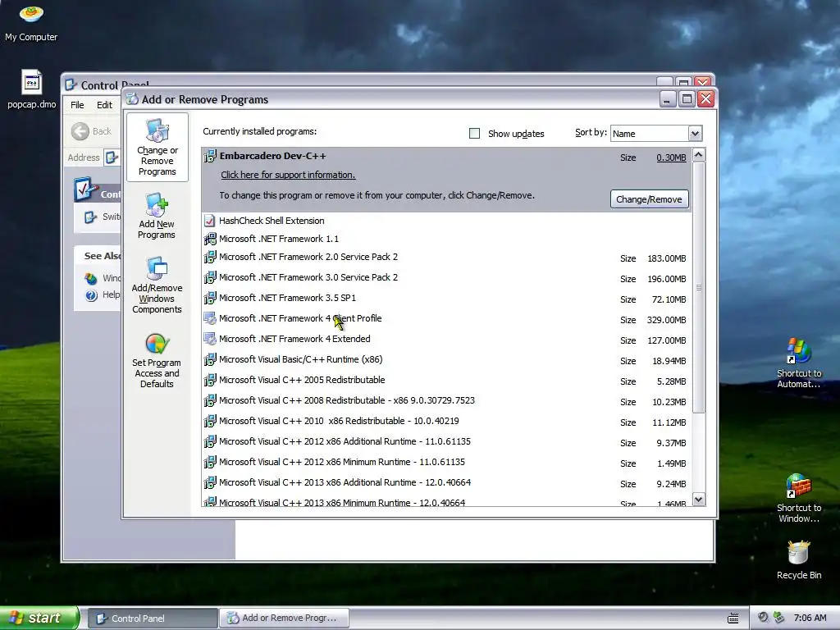The width and height of the screenshot is (840, 630).
Task: Click the 0.30MB size value
Action: tap(671, 158)
